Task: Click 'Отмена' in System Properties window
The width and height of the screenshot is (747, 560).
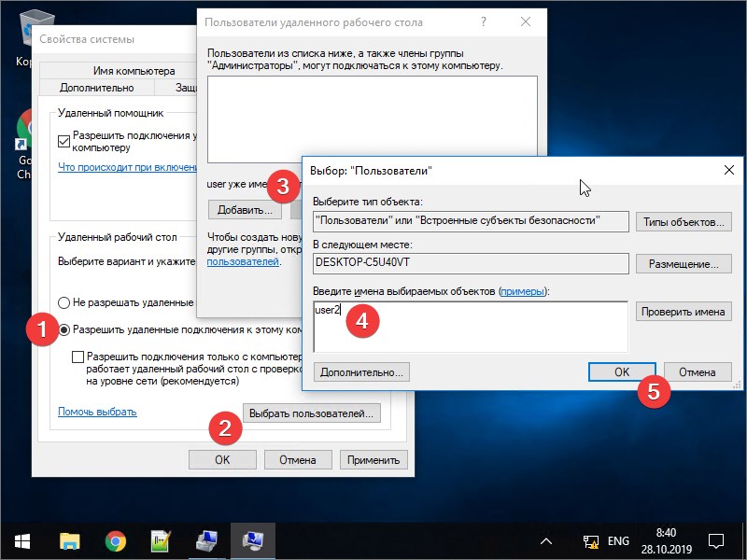Action: click(x=298, y=460)
